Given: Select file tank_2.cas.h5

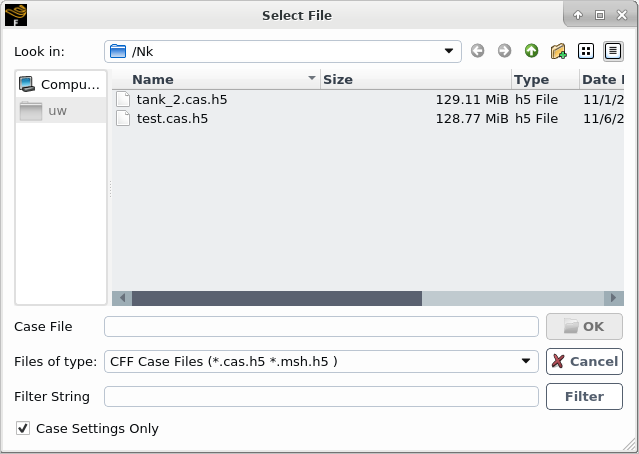Looking at the screenshot, I should [x=182, y=99].
